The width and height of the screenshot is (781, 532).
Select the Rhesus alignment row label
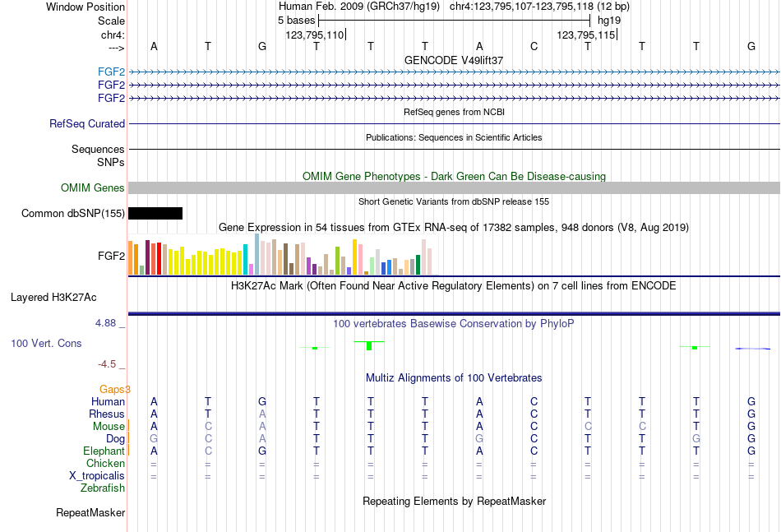pos(107,414)
